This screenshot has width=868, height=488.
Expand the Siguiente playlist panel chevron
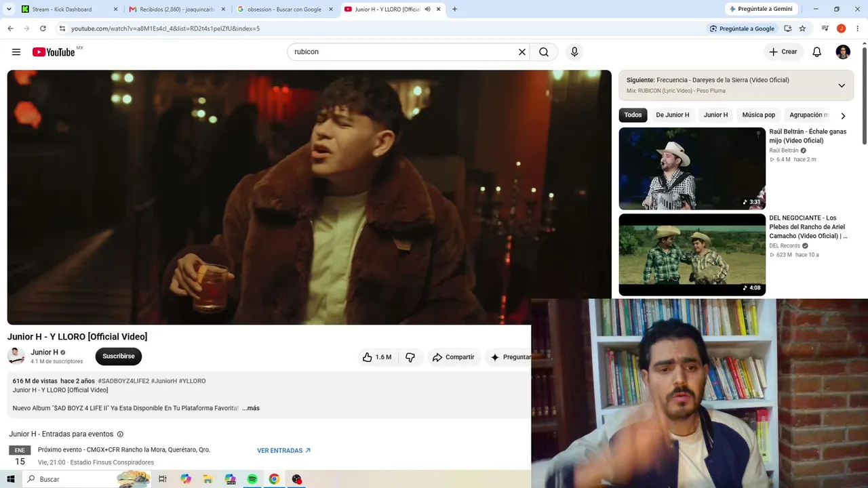click(842, 85)
